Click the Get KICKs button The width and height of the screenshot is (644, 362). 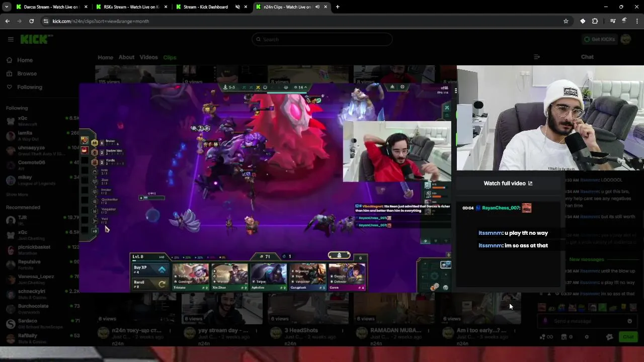pyautogui.click(x=599, y=39)
